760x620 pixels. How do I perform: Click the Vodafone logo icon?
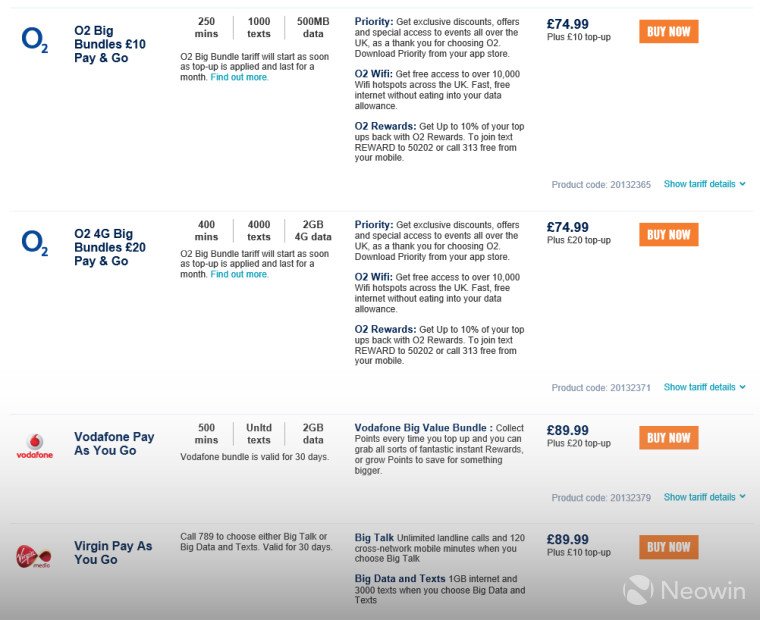pyautogui.click(x=35, y=446)
